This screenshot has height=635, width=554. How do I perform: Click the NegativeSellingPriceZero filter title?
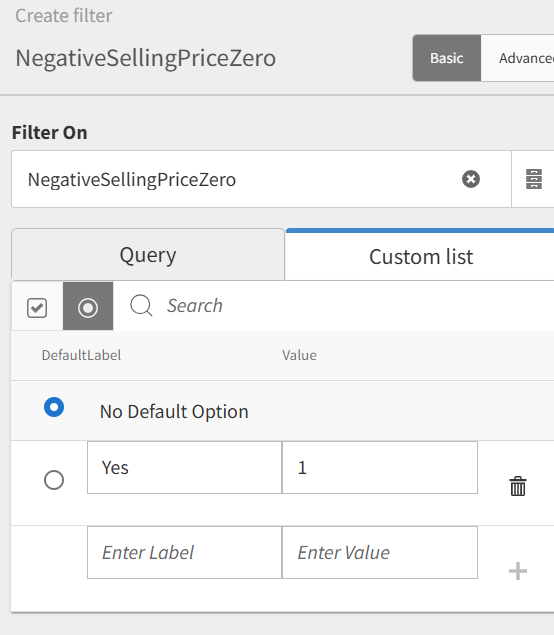(x=146, y=58)
